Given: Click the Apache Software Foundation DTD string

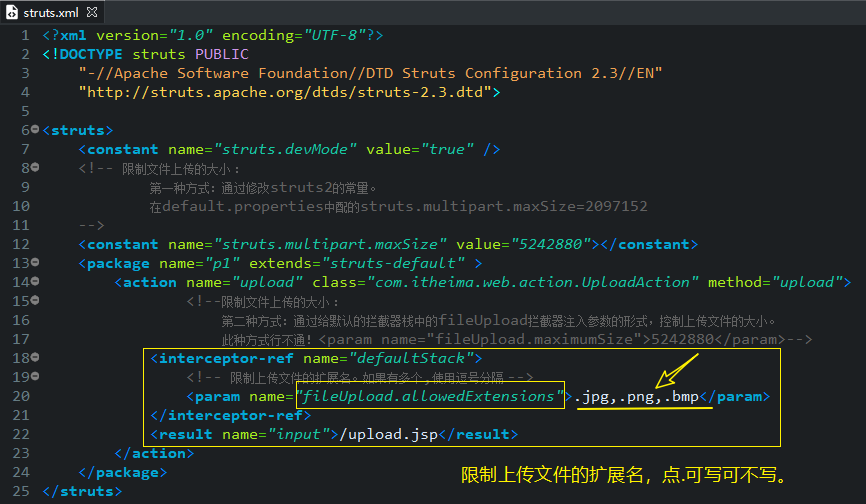Looking at the screenshot, I should (371, 73).
